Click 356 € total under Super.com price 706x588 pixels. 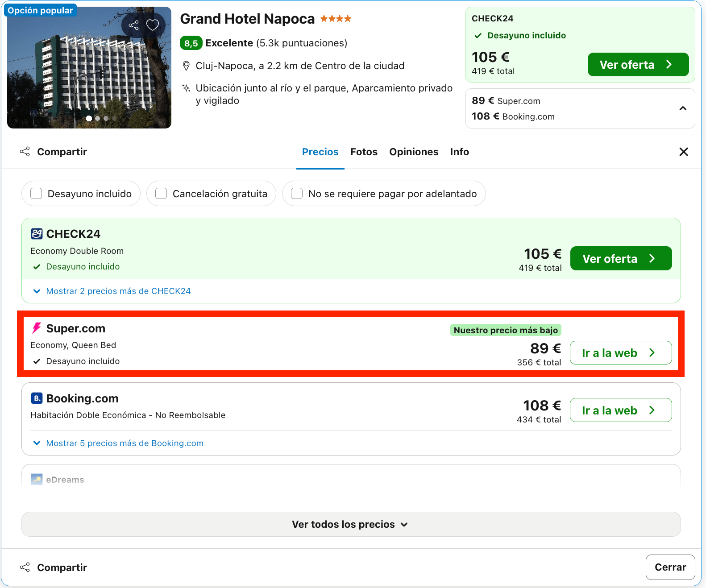pos(539,362)
